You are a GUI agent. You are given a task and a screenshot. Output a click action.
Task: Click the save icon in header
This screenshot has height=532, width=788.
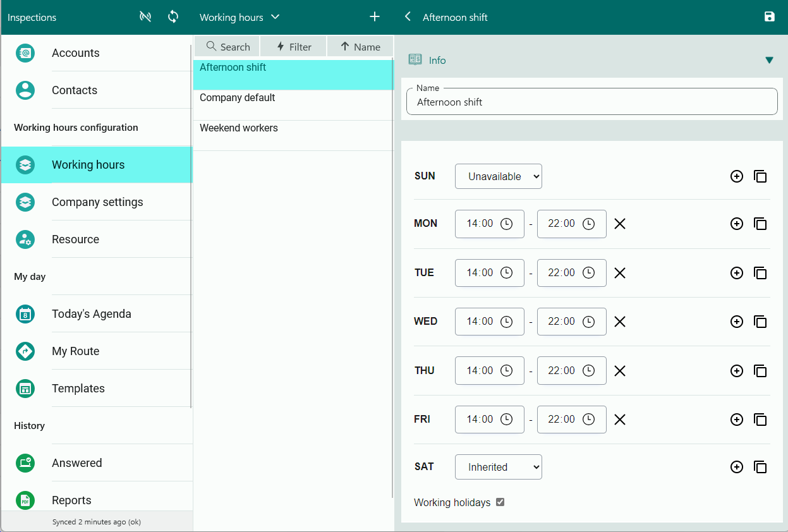click(x=769, y=17)
